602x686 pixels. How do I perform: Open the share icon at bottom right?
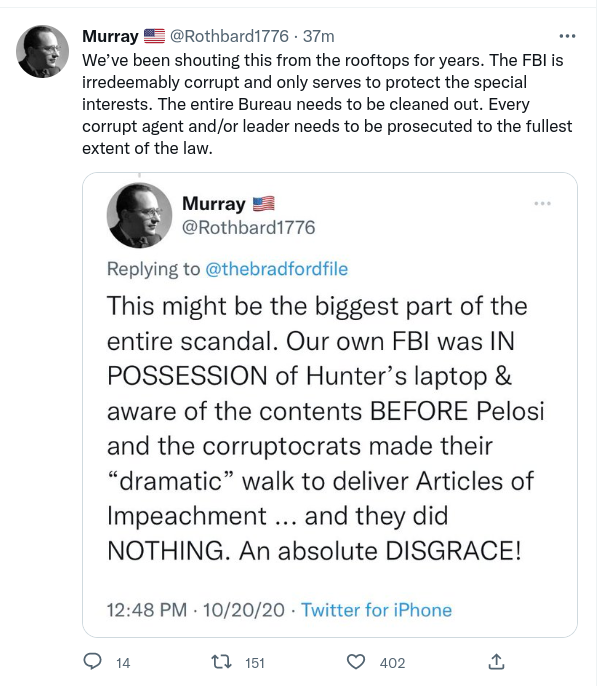pyautogui.click(x=495, y=662)
